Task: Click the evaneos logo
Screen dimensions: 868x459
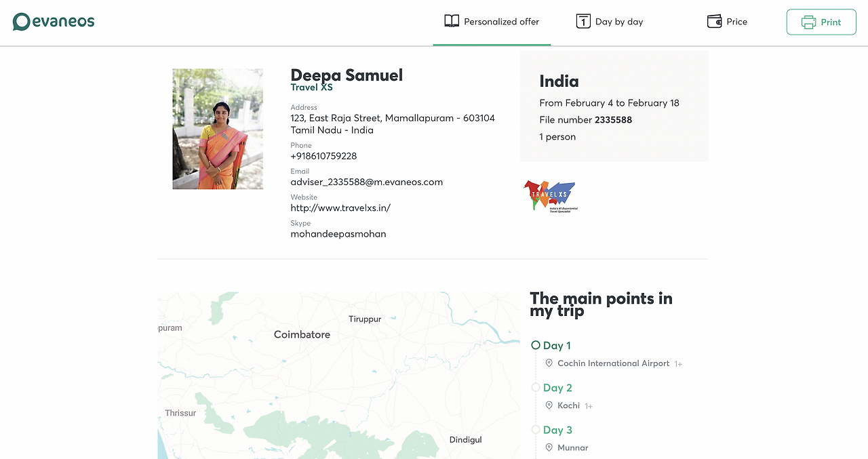Action: [x=54, y=22]
